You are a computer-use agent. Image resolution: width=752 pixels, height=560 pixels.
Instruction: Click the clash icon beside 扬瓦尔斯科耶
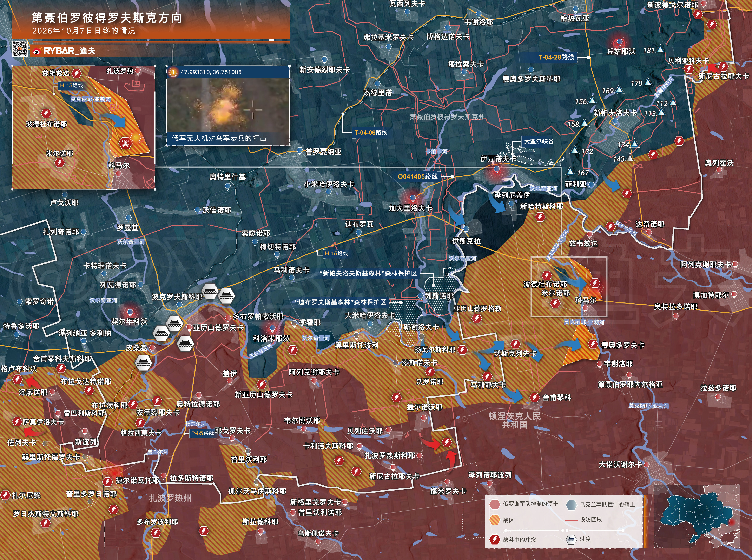click(462, 349)
